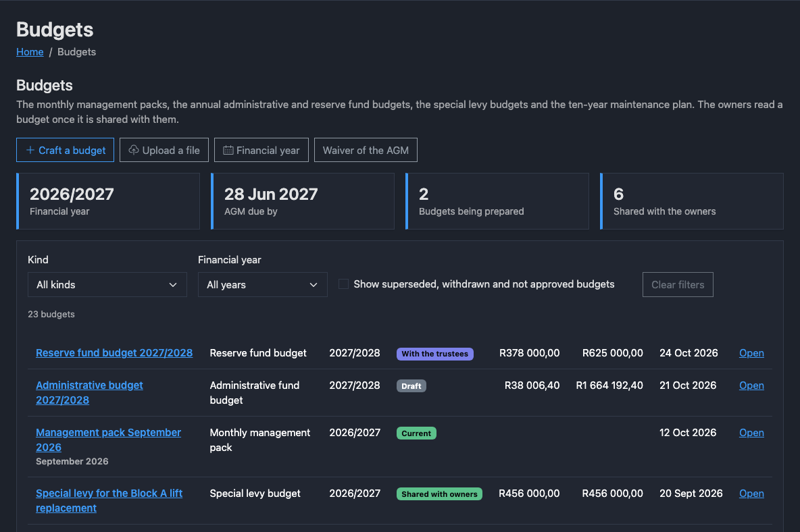Click the Budgets being prepared card
Screen dimensions: 800x532
(497, 201)
